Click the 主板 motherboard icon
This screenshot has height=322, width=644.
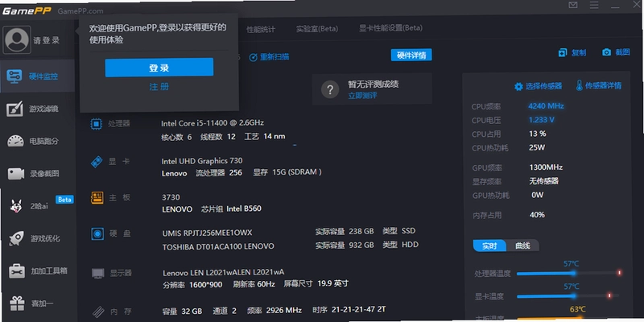tap(97, 197)
